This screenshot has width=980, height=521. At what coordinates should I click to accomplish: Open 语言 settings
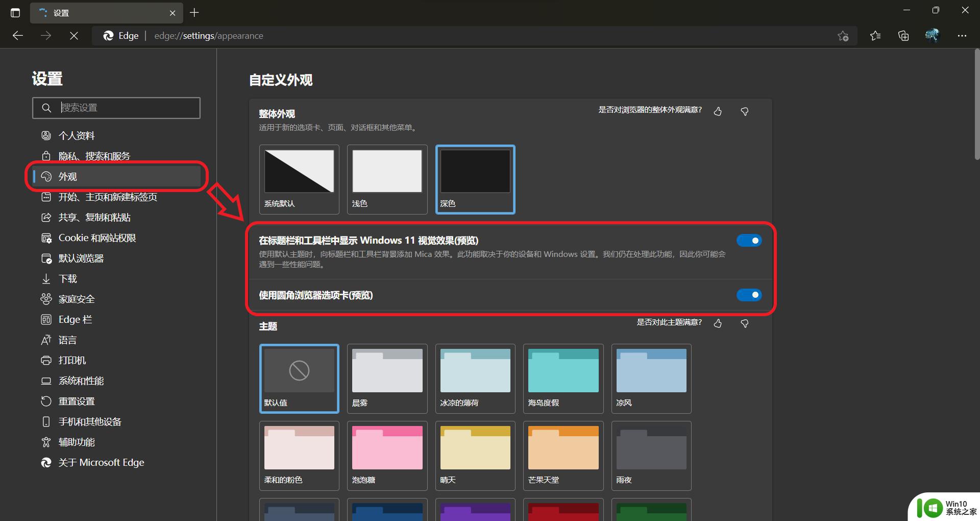pyautogui.click(x=116, y=340)
